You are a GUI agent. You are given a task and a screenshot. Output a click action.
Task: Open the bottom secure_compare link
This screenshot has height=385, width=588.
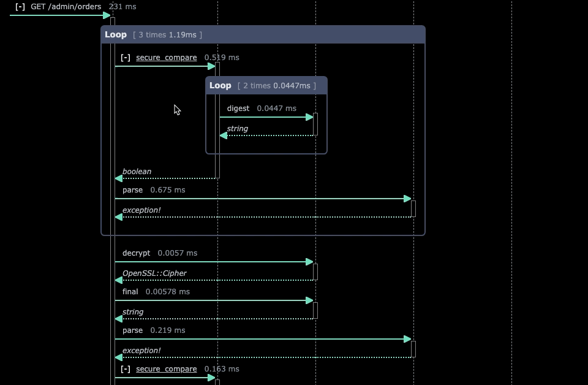(x=165, y=368)
